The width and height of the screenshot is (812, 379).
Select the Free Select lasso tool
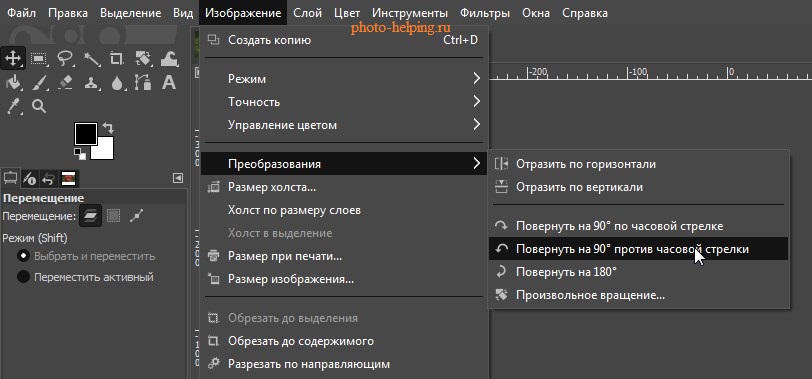[65, 59]
